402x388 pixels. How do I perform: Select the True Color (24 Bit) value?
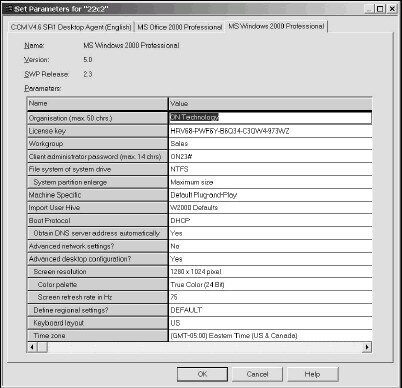coord(270,285)
